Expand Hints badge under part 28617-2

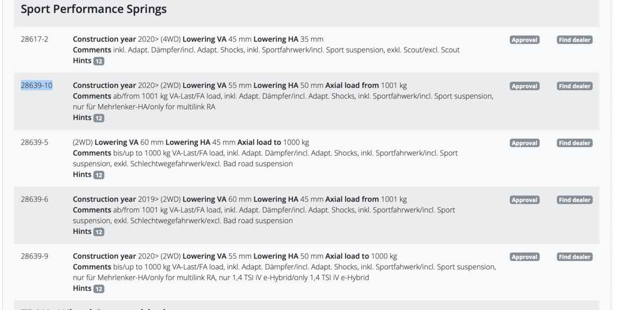pos(99,61)
